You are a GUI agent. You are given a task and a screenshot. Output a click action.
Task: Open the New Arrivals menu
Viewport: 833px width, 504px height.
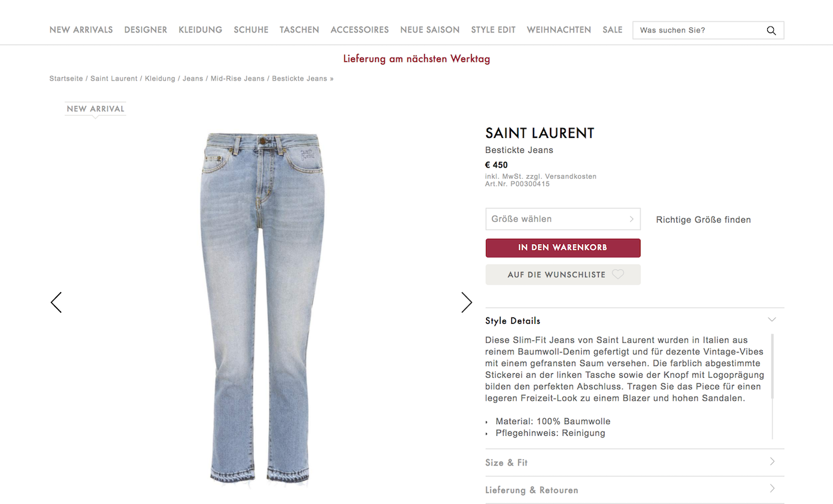[x=81, y=30]
